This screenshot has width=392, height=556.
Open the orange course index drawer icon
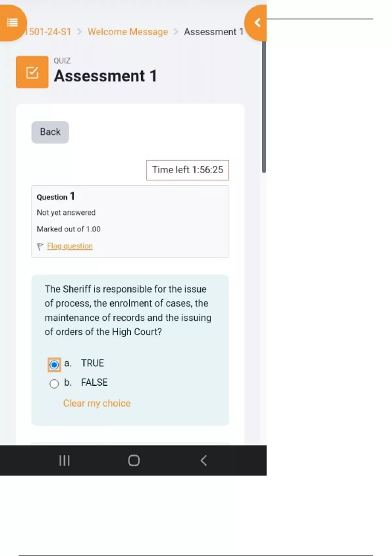tap(12, 23)
